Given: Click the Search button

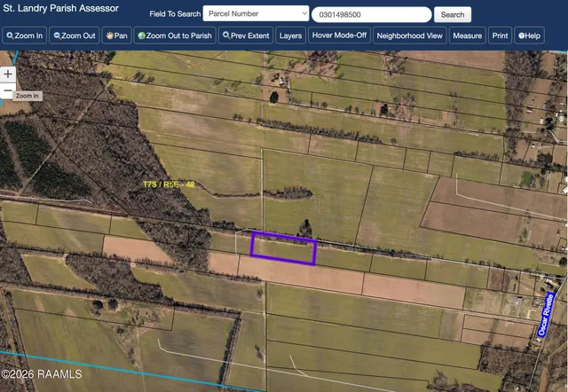Looking at the screenshot, I should [x=453, y=14].
